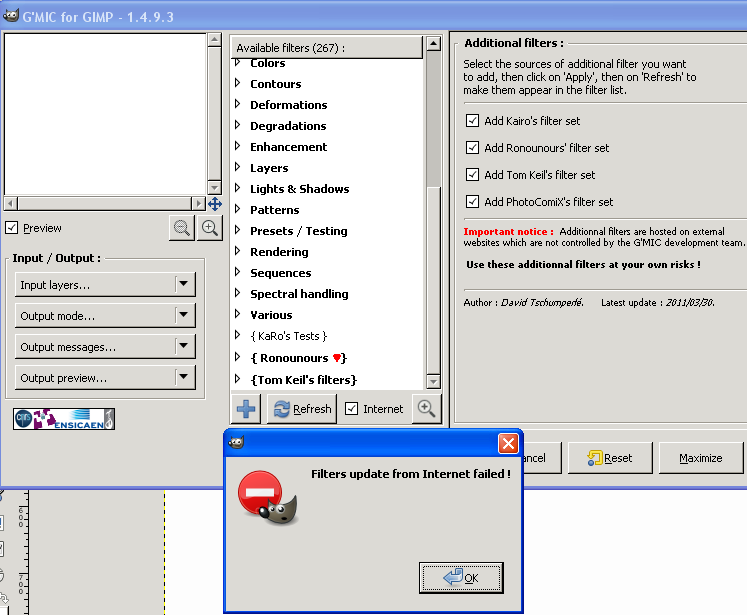
Task: Select the Sequences tree item
Action: (x=281, y=273)
